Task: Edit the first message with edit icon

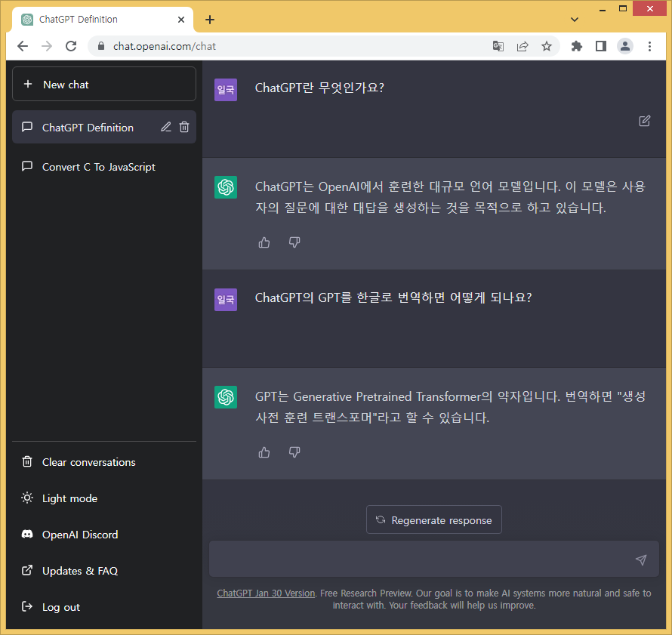Action: [x=644, y=122]
